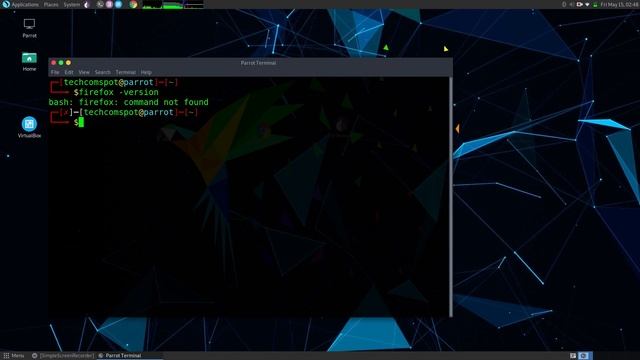Open the Parrot computer desktop icon

(x=29, y=28)
